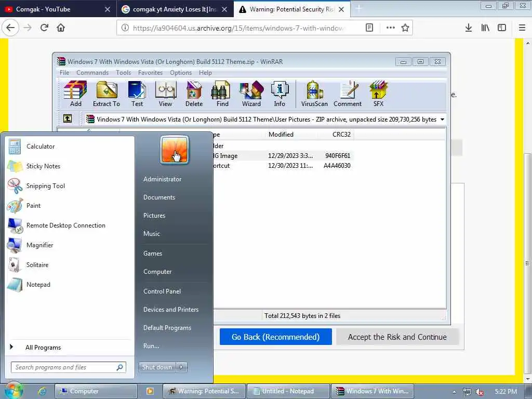Switch to Untitled - Notepad taskbar button
Image resolution: width=532 pixels, height=399 pixels.
pos(288,391)
